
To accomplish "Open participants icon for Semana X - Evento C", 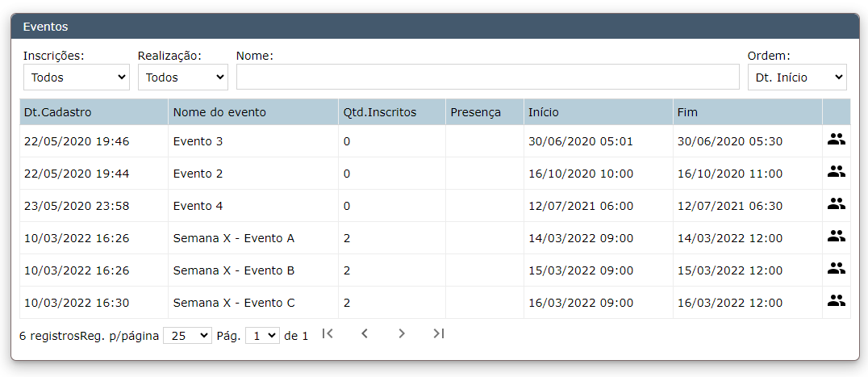I will tap(837, 301).
